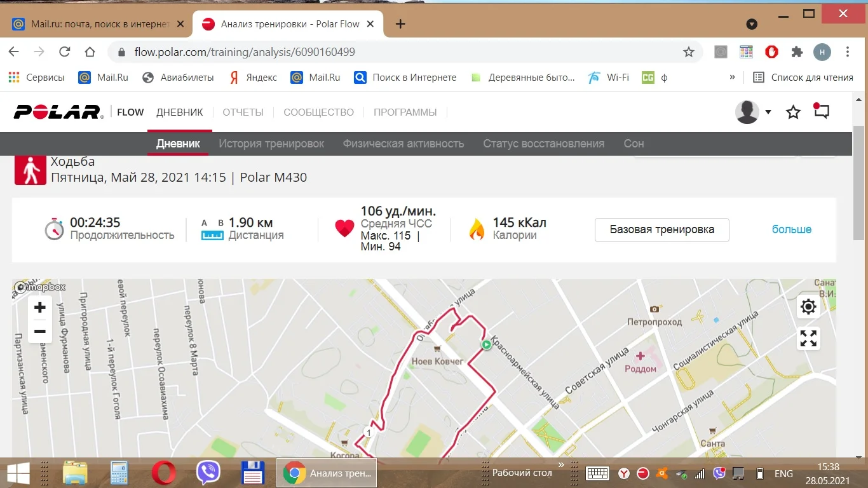Image resolution: width=868 pixels, height=488 pixels.
Task: Click the user avatar in the Polar header
Action: pyautogui.click(x=747, y=112)
